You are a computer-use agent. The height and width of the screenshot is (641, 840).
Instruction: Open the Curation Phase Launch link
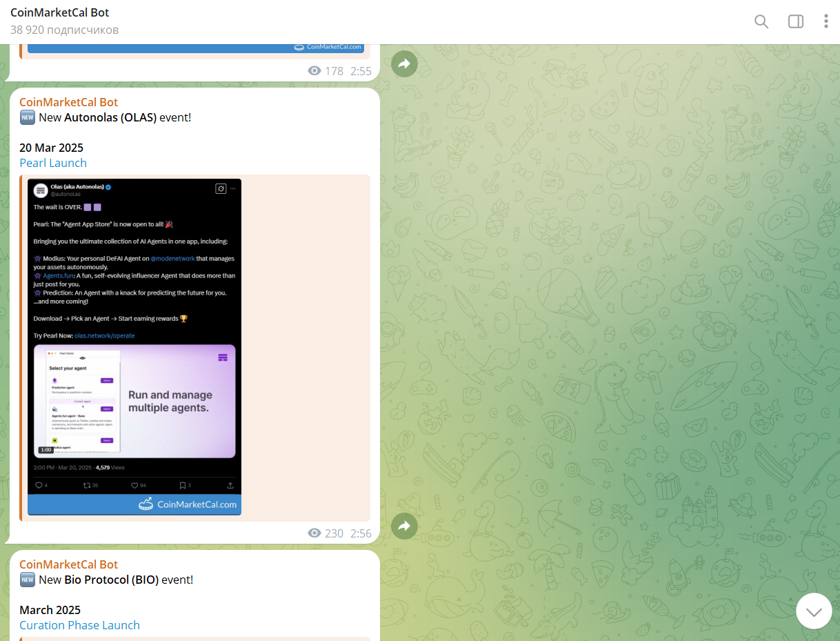click(x=79, y=625)
